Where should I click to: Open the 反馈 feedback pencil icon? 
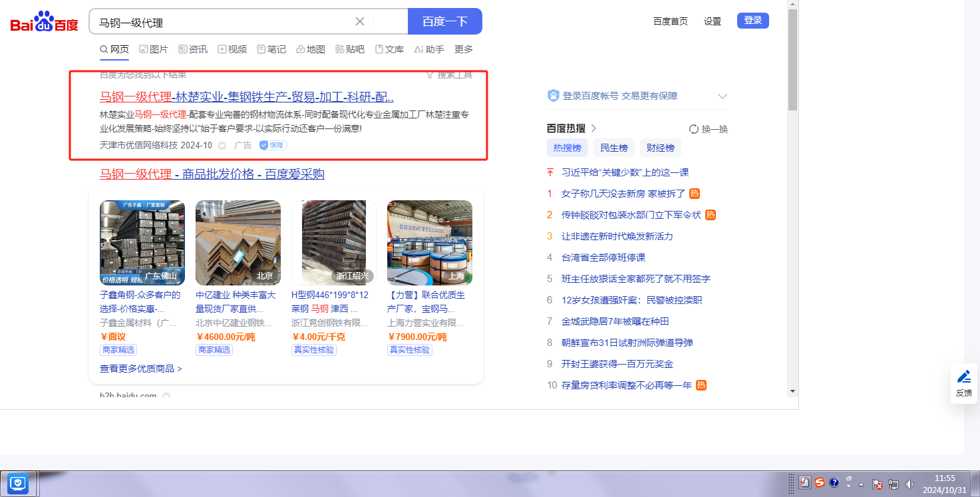coord(963,377)
